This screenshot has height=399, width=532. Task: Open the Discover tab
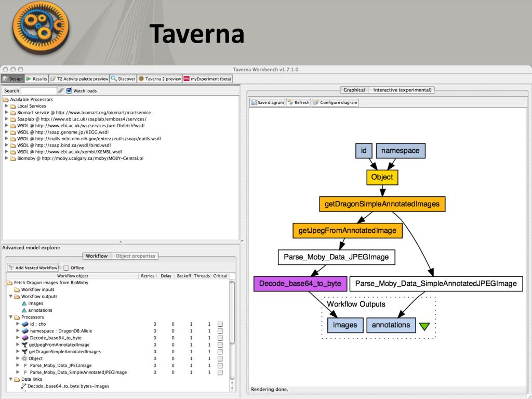coord(123,79)
